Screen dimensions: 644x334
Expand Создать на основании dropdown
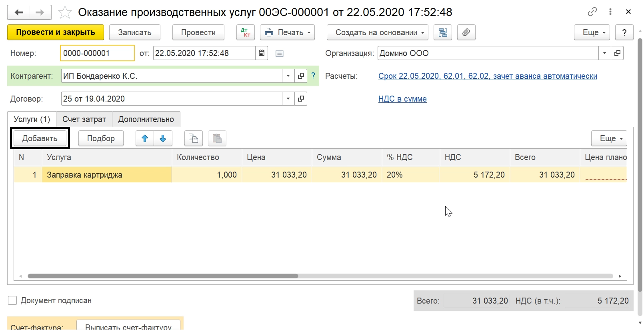coord(377,32)
